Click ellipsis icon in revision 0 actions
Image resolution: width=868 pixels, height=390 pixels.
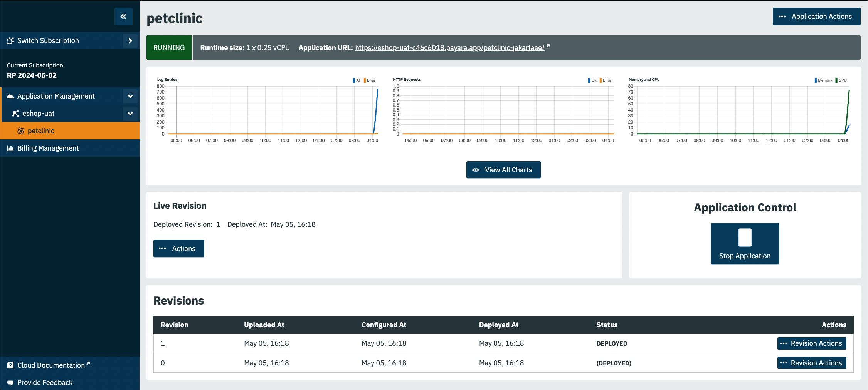[784, 363]
